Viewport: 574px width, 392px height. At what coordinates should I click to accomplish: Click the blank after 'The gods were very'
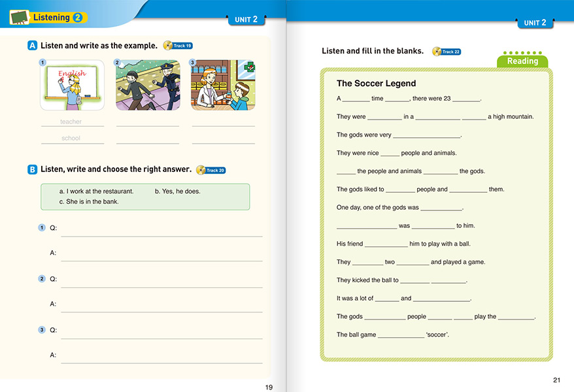pyautogui.click(x=426, y=136)
